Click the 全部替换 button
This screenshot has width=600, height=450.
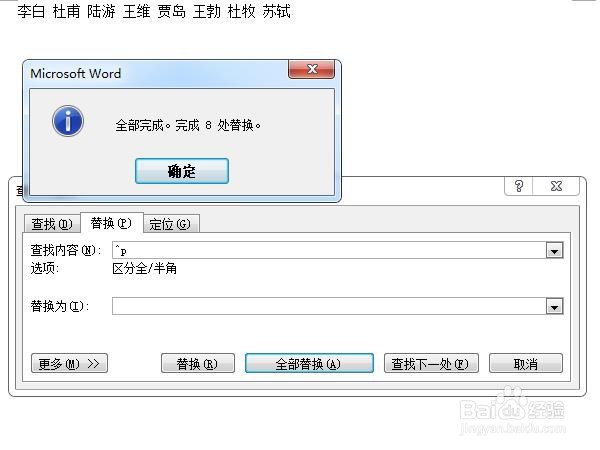309,363
